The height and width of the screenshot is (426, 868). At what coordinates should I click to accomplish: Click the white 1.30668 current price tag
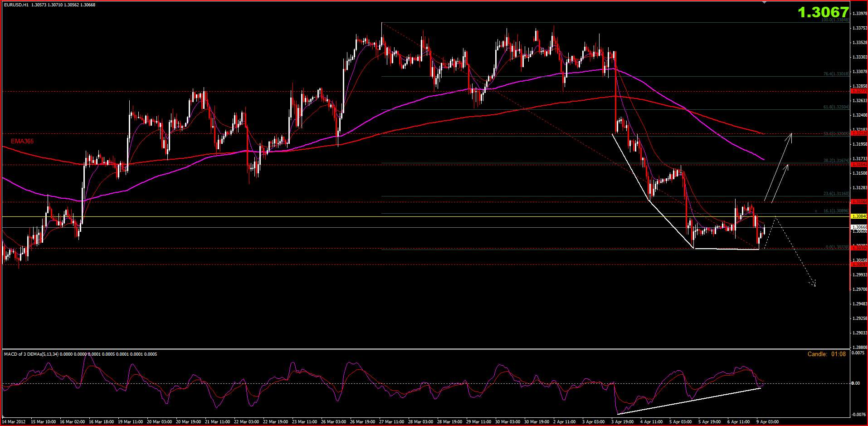click(x=859, y=227)
